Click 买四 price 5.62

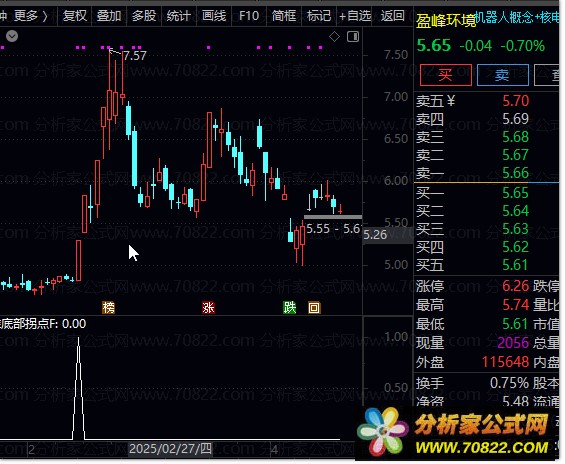point(515,247)
